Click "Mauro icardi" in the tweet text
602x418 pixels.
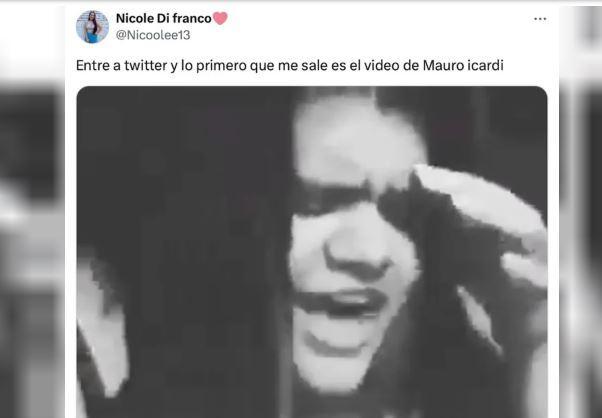click(463, 65)
